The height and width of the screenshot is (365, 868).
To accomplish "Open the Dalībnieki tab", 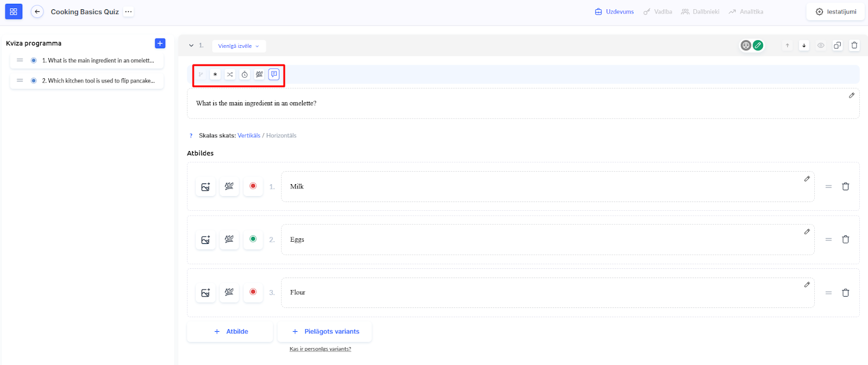I will 700,11.
